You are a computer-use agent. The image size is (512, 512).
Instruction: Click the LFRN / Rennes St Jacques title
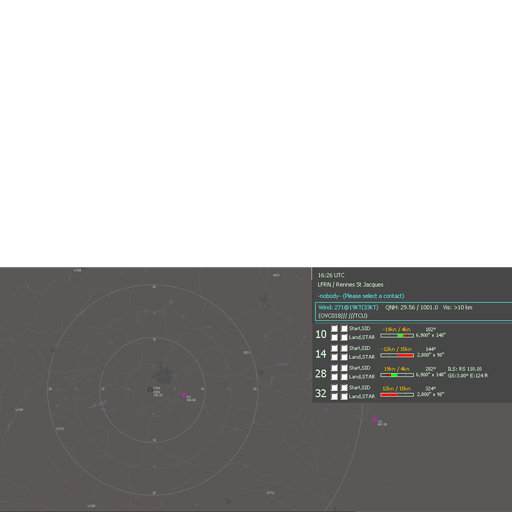tap(350, 285)
